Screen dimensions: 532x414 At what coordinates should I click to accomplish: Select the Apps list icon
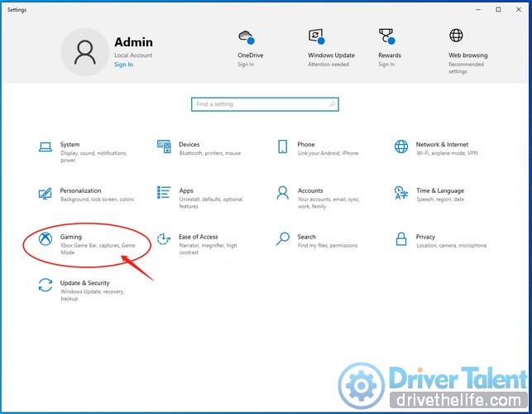pos(164,192)
